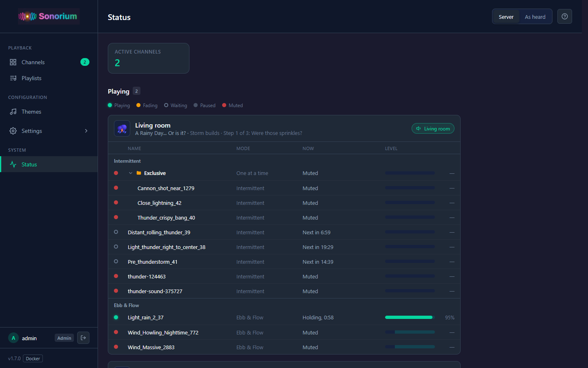Click the Living room channel title
The width and height of the screenshot is (588, 368).
(153, 126)
